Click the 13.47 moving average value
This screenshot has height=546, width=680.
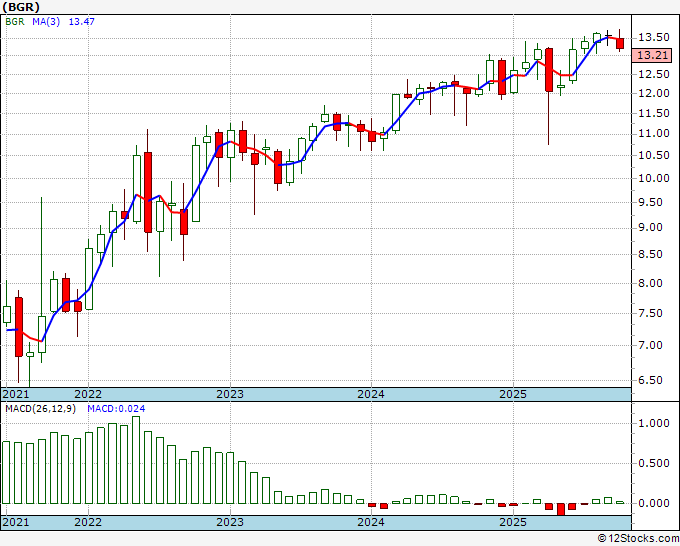pyautogui.click(x=82, y=22)
